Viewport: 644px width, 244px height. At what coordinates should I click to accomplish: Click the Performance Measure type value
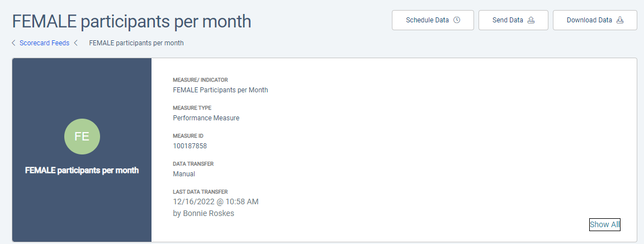pos(206,118)
